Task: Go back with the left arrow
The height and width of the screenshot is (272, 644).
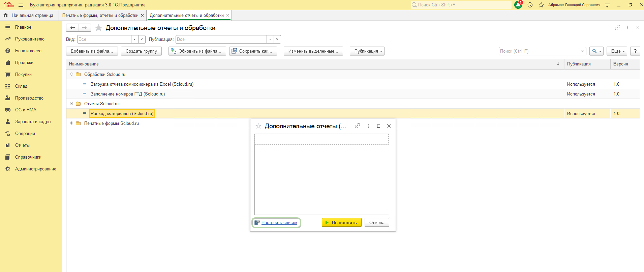Action: click(72, 28)
